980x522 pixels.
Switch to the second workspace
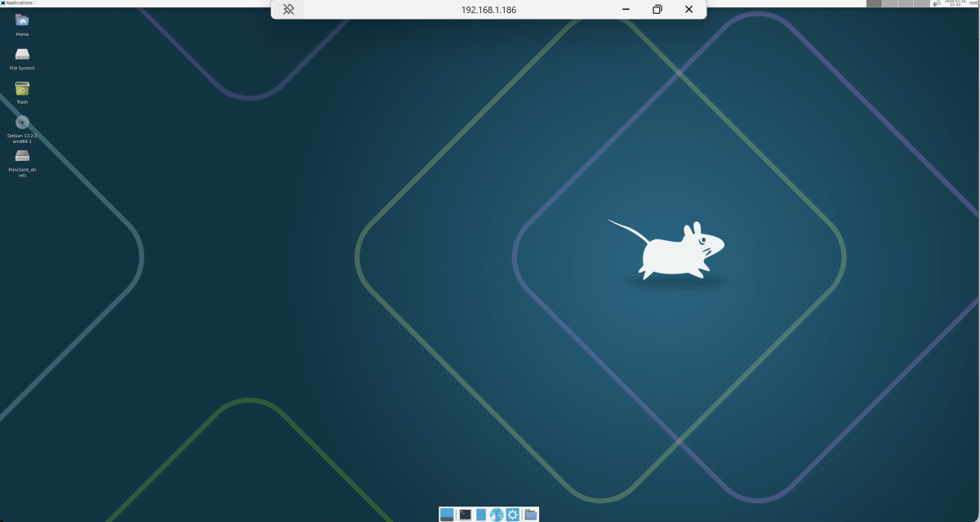(889, 3)
